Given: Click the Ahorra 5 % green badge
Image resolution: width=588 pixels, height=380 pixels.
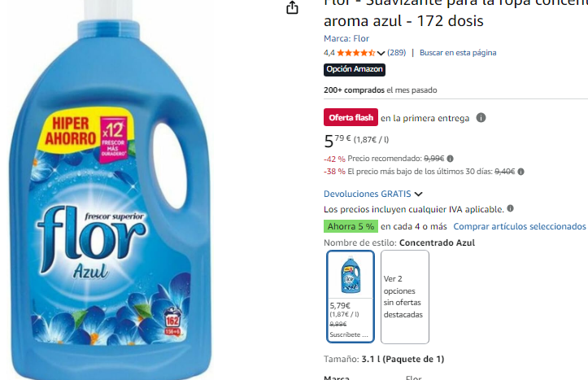Looking at the screenshot, I should (x=351, y=226).
